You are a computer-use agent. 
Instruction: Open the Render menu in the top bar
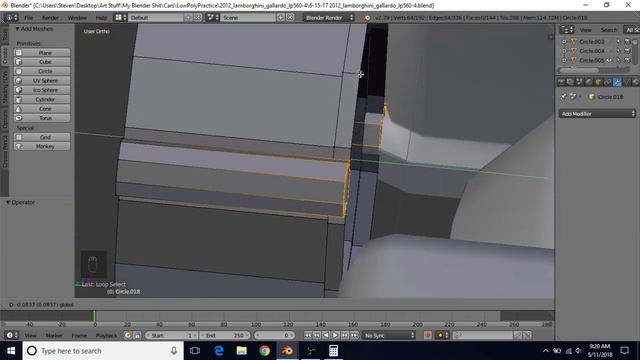pos(50,18)
